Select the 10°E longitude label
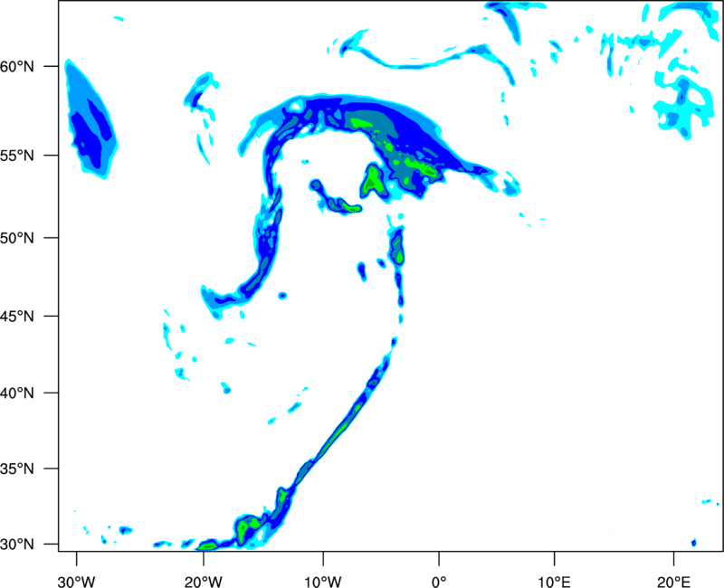 pos(554,582)
